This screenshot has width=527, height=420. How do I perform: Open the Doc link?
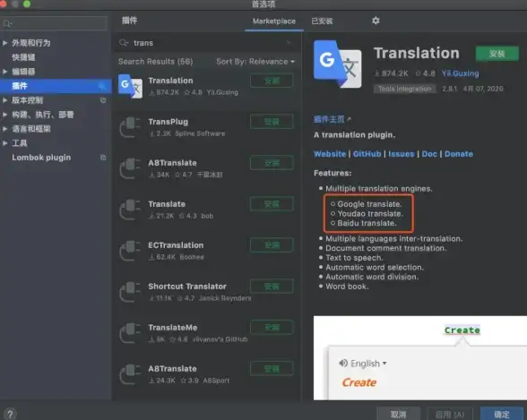pos(429,154)
